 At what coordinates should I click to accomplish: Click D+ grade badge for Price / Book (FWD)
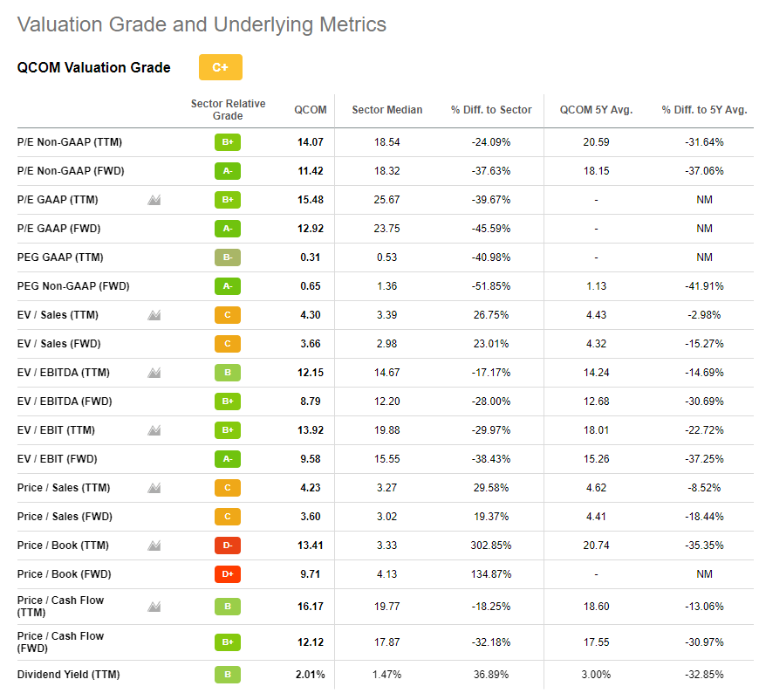[x=228, y=574]
